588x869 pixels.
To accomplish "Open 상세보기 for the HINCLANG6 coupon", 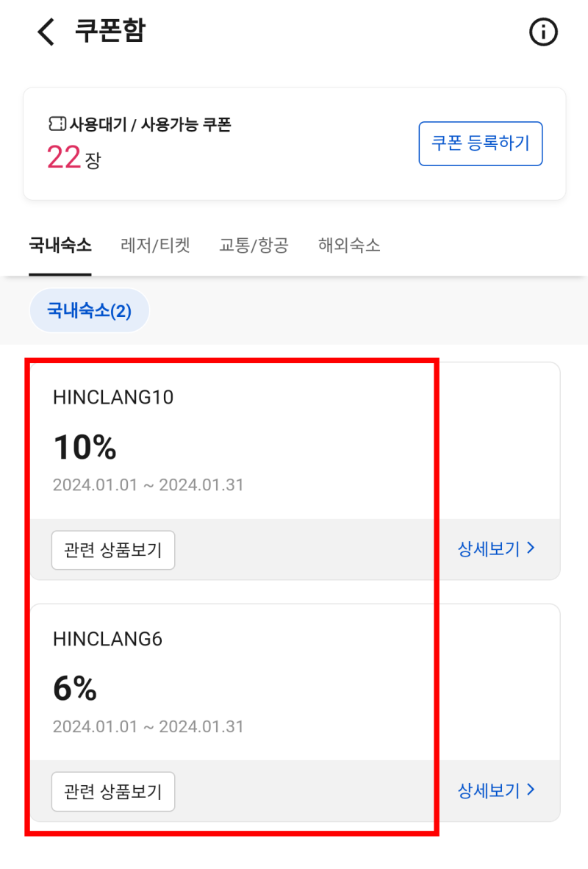I will coord(489,790).
